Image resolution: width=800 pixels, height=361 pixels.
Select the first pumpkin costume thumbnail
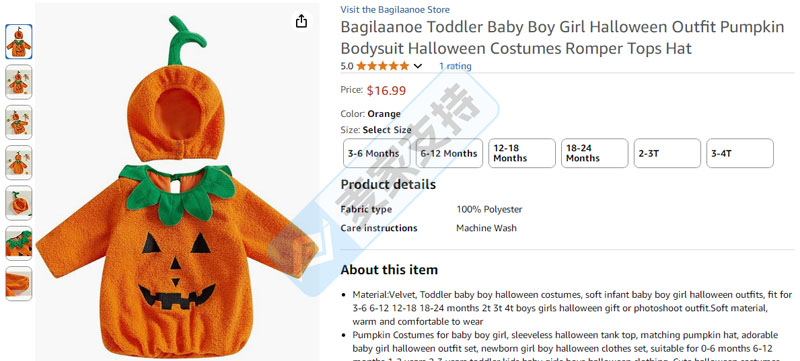(x=19, y=42)
